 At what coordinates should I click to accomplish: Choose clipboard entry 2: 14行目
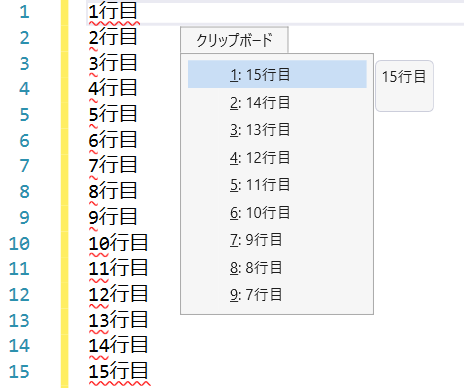(x=277, y=102)
